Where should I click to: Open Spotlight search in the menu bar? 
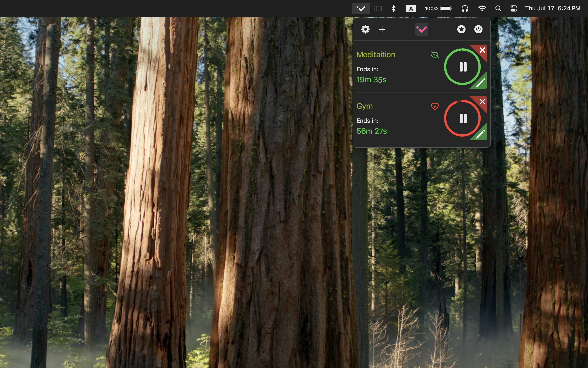coord(498,9)
